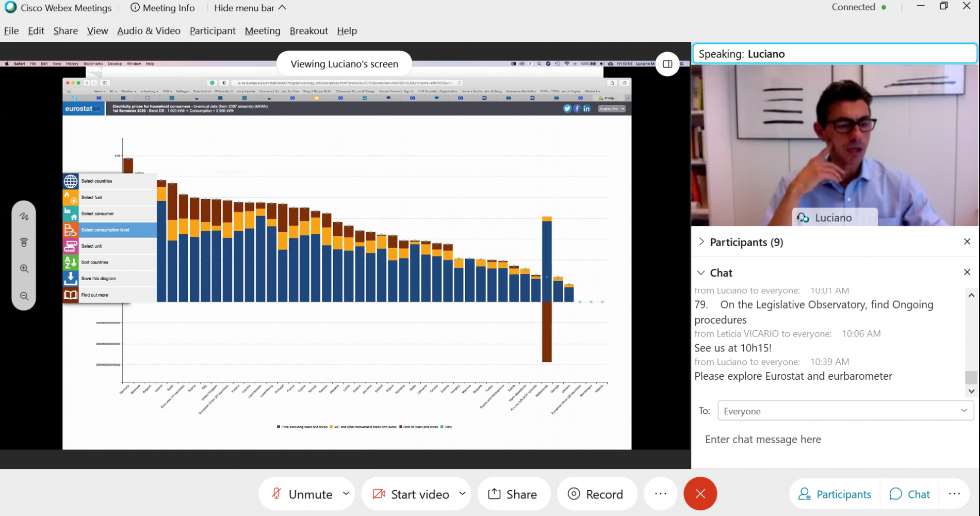
Task: Open more options ellipsis beside Record
Action: point(660,494)
